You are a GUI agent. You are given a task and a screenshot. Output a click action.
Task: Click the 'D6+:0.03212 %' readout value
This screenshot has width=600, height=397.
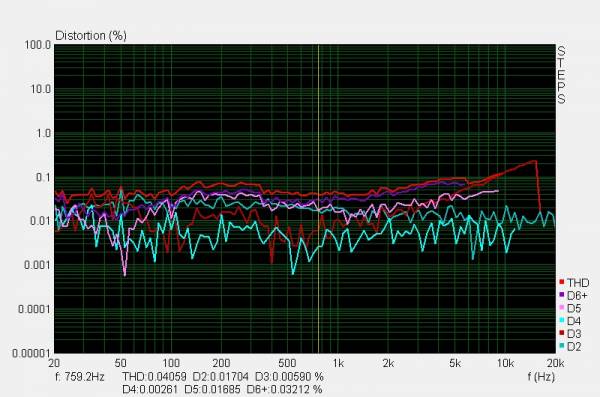point(284,389)
